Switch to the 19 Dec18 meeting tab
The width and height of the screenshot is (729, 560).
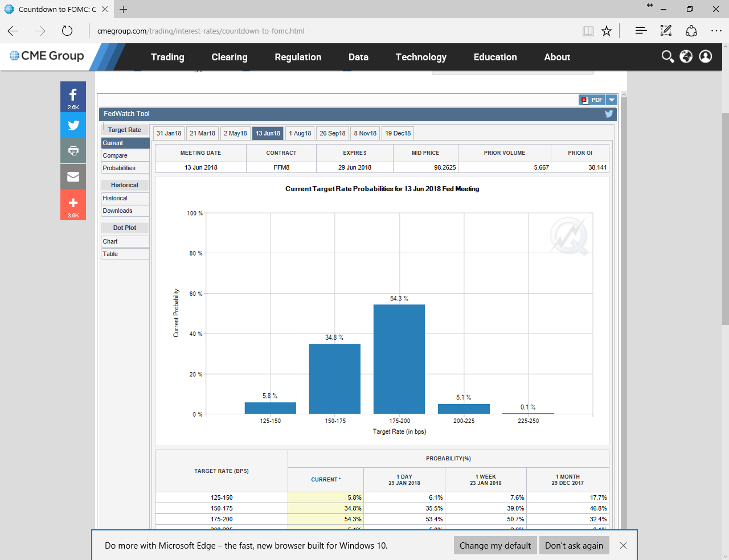pyautogui.click(x=398, y=133)
